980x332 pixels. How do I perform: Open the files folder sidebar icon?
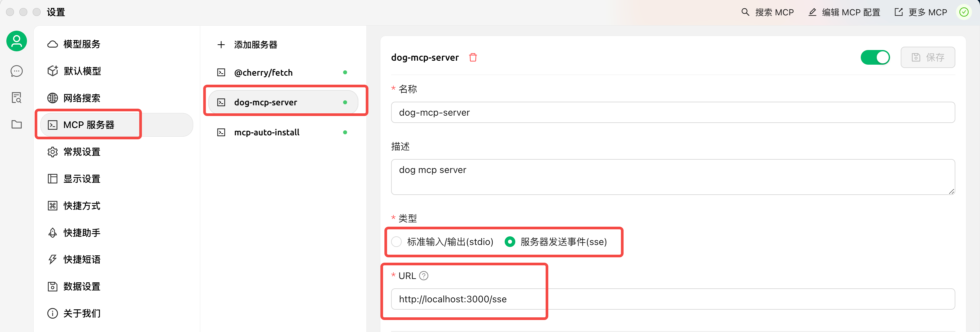(17, 125)
